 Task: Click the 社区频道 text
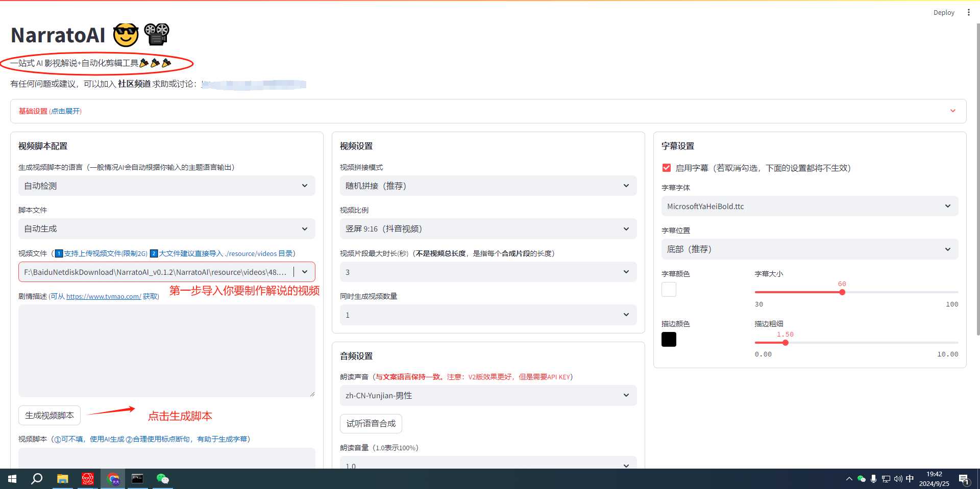pos(134,84)
